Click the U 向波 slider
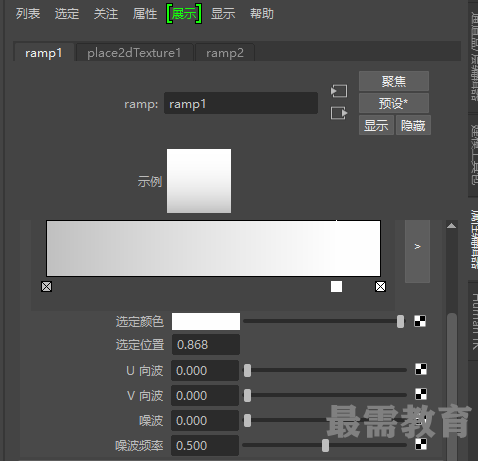This screenshot has width=478, height=461. (325, 370)
